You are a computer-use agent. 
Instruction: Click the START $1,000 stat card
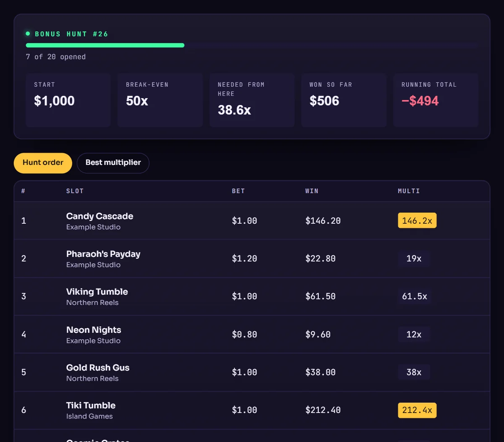tap(68, 100)
